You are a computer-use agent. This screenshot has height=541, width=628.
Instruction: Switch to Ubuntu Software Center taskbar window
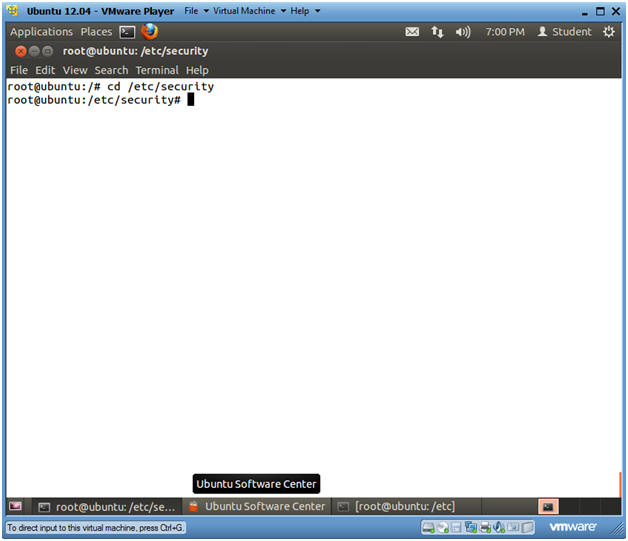point(257,507)
